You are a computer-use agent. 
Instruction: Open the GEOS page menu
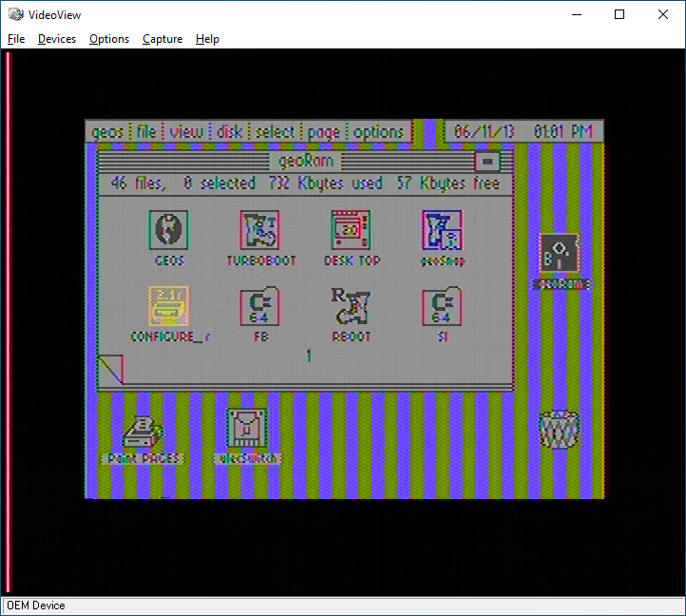click(x=324, y=133)
